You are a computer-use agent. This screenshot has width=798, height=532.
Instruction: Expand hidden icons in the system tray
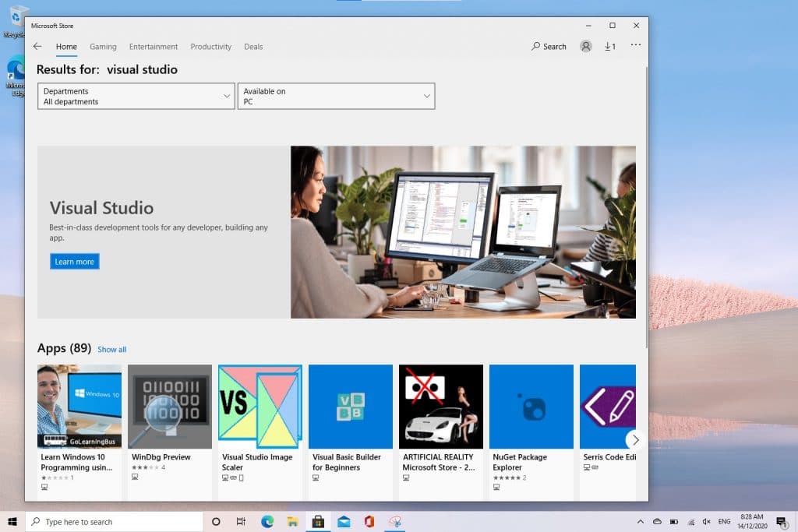pos(640,522)
